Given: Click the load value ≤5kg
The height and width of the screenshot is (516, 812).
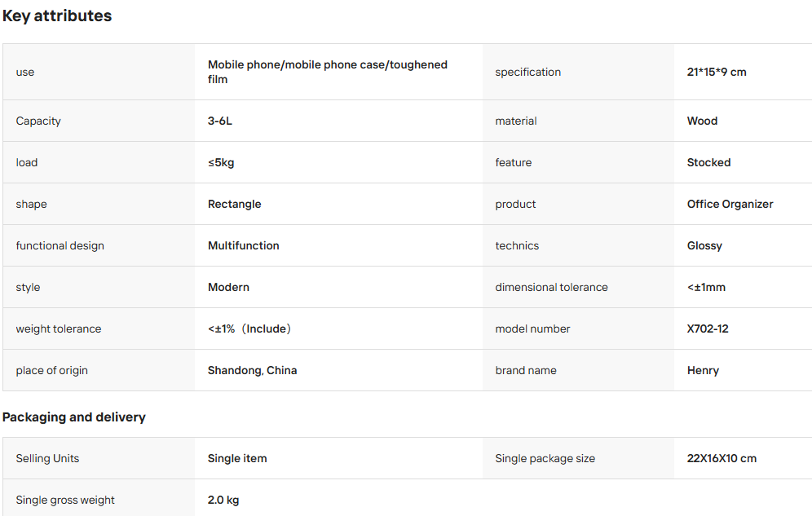Looking at the screenshot, I should pos(221,162).
